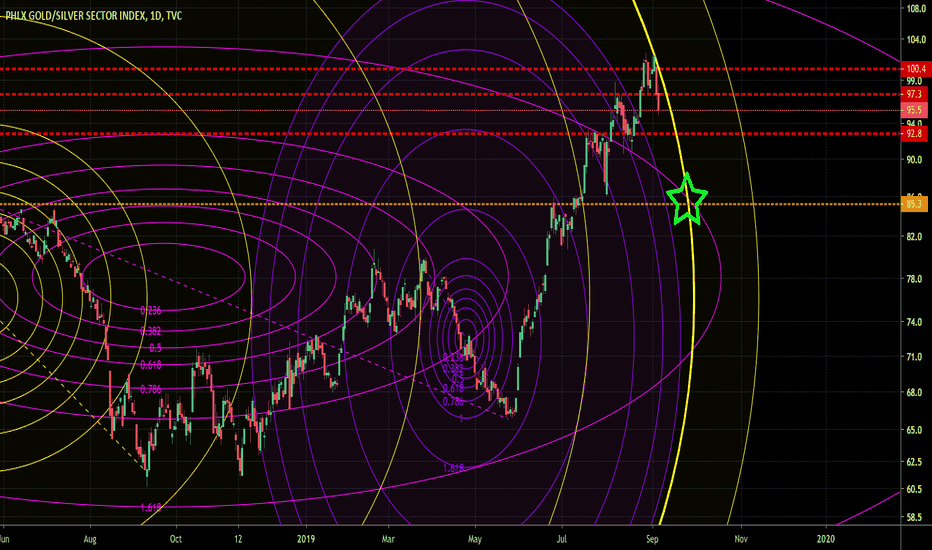Click the Mar label on the time axis

(x=388, y=539)
